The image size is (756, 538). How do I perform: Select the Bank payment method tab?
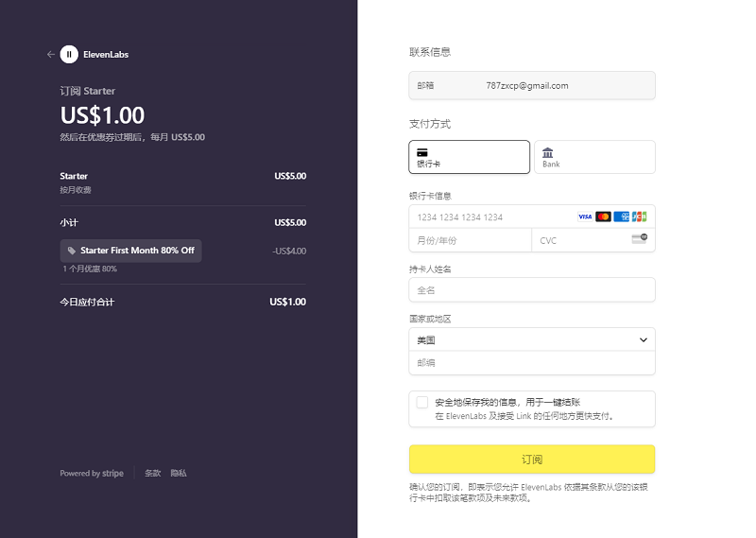point(594,157)
